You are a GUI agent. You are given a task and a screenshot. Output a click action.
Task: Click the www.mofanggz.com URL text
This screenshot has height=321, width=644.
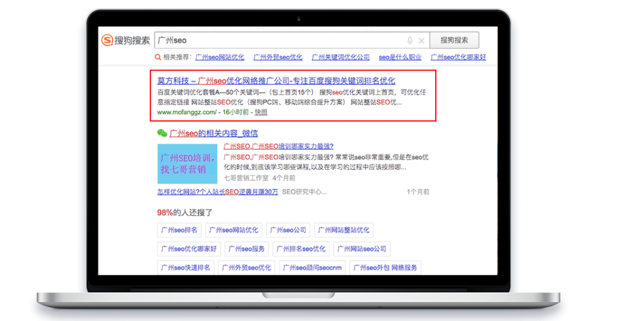point(187,112)
